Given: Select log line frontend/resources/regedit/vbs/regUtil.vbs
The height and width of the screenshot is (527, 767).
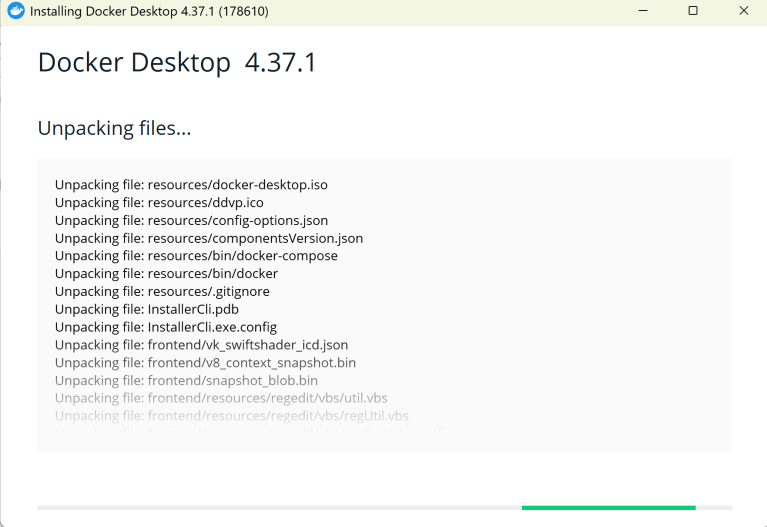Looking at the screenshot, I should coord(232,416).
